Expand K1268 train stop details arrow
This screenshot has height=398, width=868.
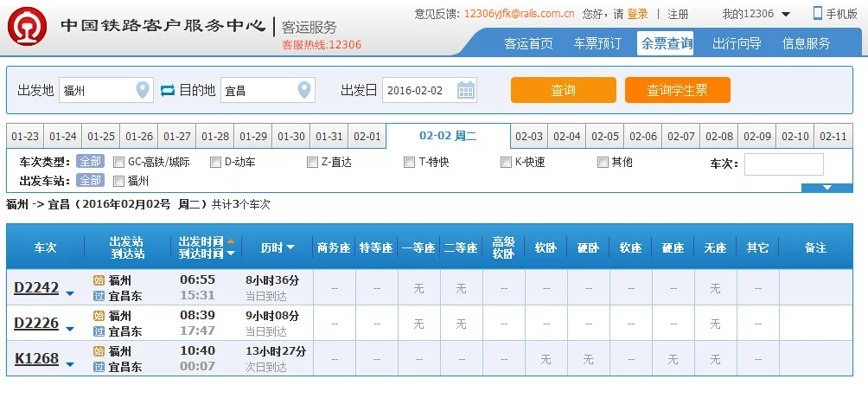(x=70, y=365)
